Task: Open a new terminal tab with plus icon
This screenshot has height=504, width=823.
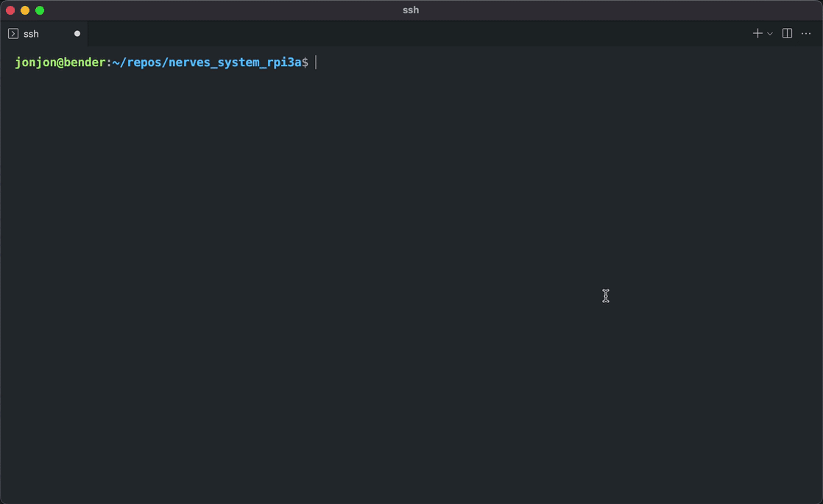Action: (x=757, y=34)
